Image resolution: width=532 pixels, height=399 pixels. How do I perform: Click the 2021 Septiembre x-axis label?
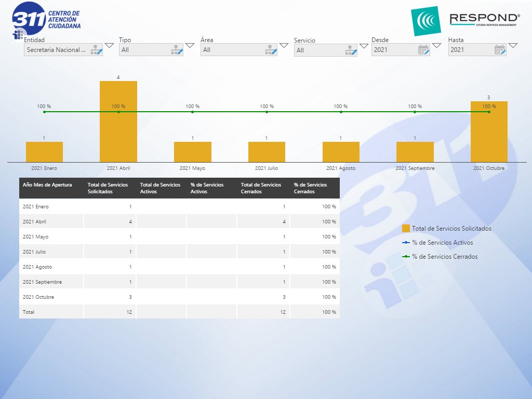(415, 168)
